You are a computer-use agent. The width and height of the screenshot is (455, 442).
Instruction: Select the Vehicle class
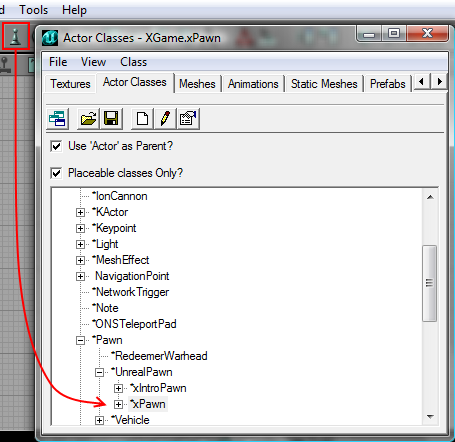point(130,420)
